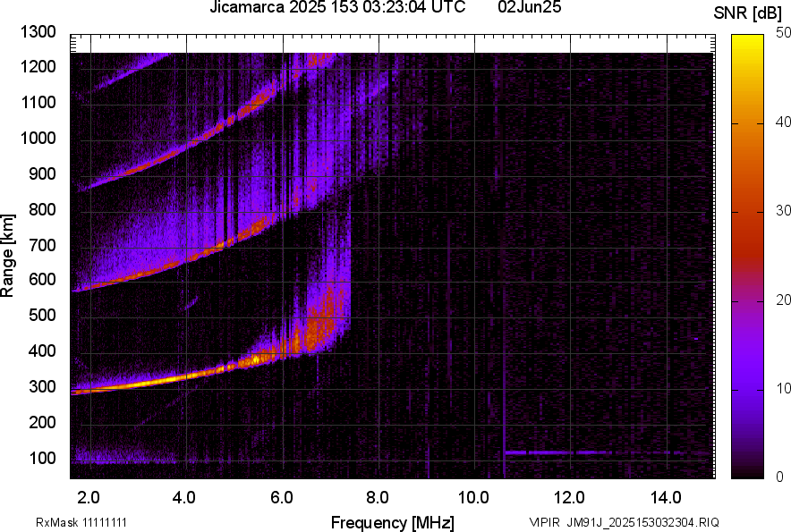Click the colorbar value '40'

(x=783, y=122)
